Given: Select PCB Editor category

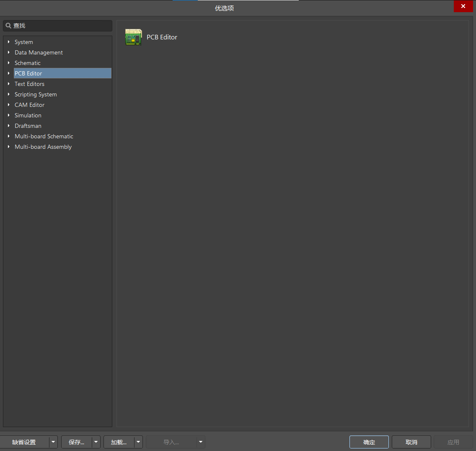Looking at the screenshot, I should coord(62,73).
